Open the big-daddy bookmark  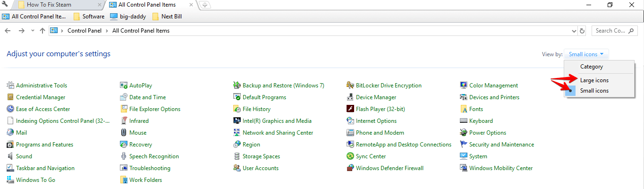coord(128,16)
